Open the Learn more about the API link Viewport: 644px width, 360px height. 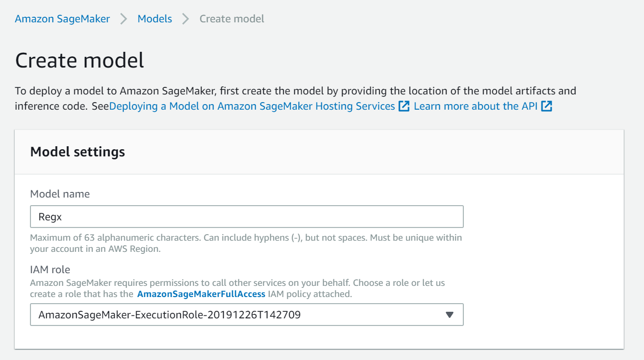(476, 106)
